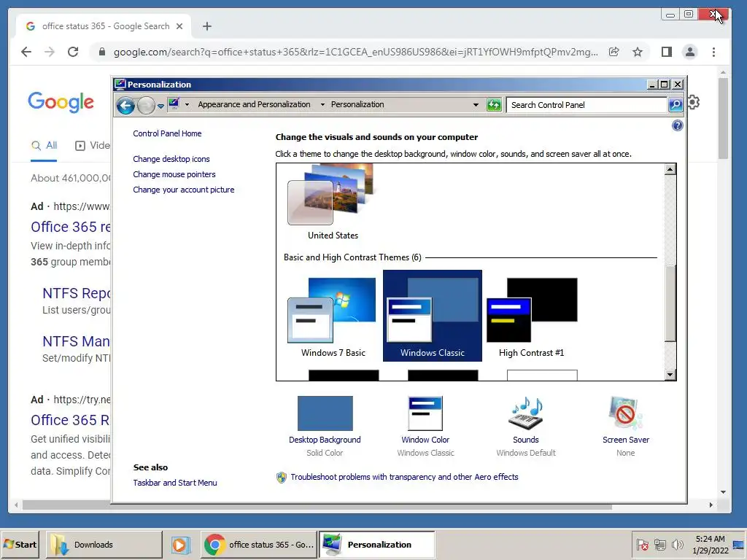Launch Windows Media Player from taskbar
747x560 pixels.
[181, 544]
